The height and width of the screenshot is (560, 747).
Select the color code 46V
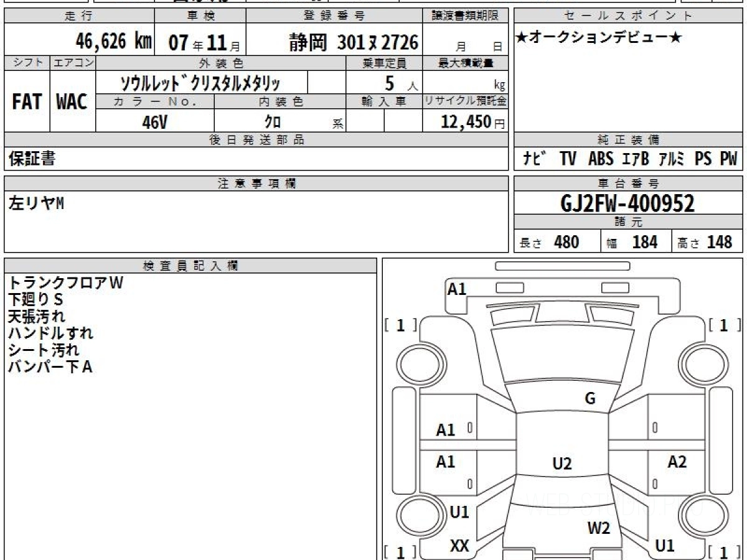155,122
